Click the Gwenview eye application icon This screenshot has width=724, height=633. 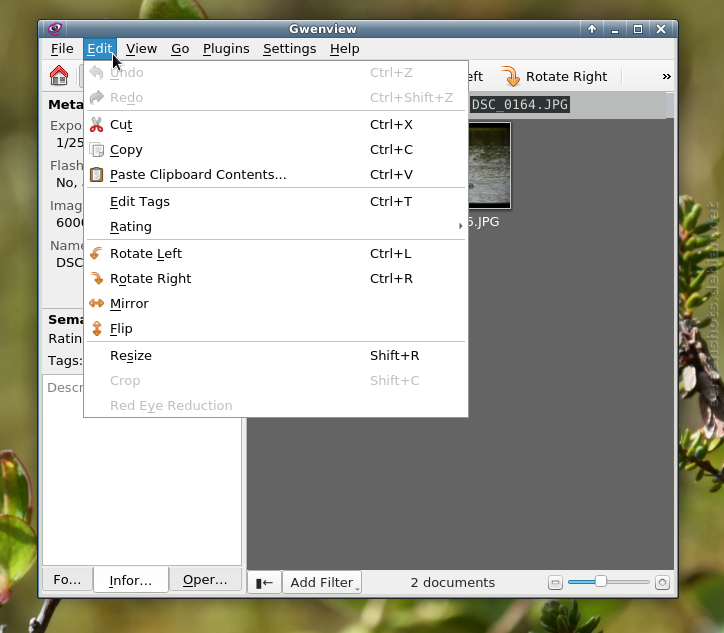pyautogui.click(x=55, y=29)
